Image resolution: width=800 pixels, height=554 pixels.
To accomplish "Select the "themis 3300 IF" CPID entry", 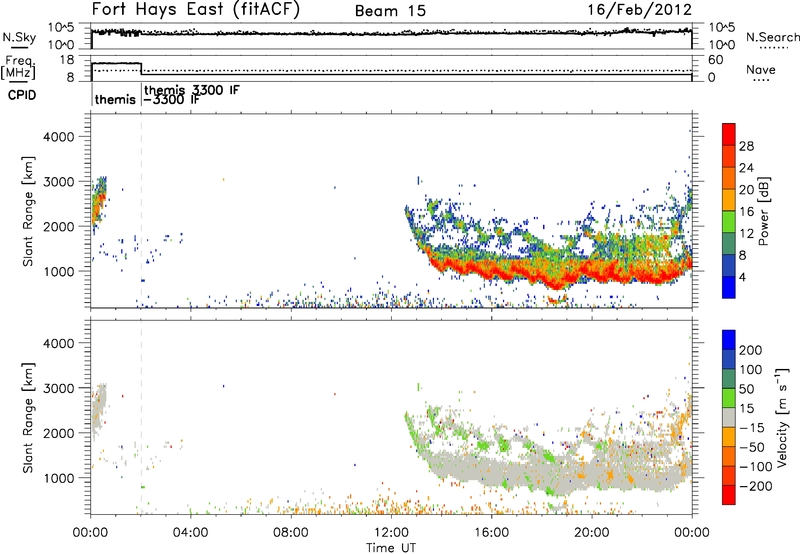I will 191,90.
